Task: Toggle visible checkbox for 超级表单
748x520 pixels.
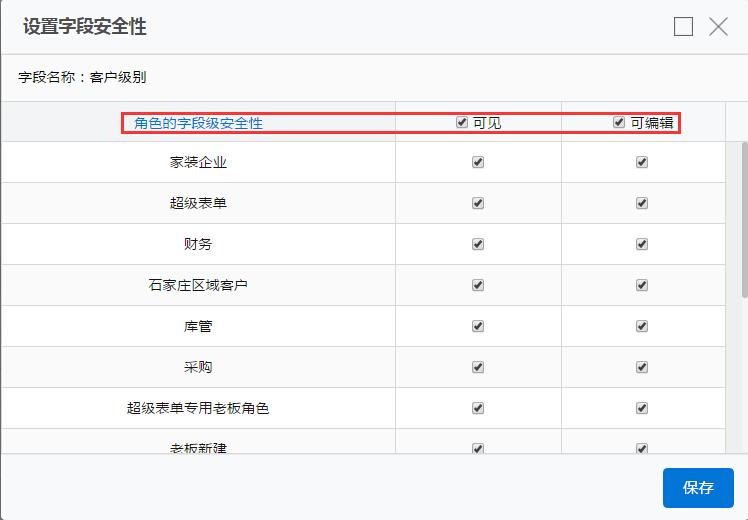Action: [478, 203]
